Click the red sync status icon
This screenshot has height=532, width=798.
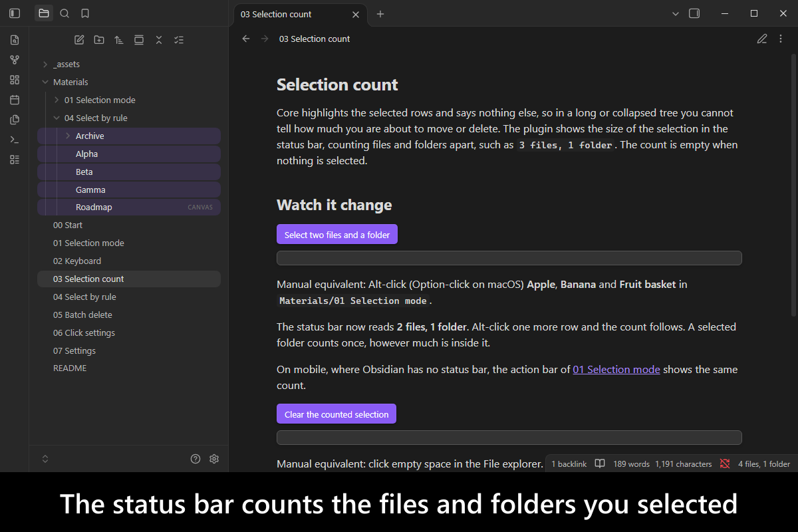pos(725,464)
